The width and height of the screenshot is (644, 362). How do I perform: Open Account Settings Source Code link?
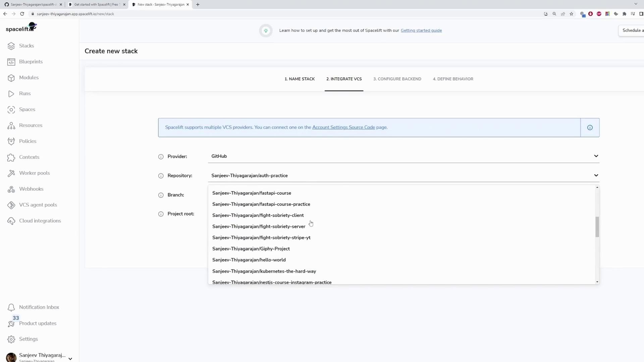(x=343, y=127)
